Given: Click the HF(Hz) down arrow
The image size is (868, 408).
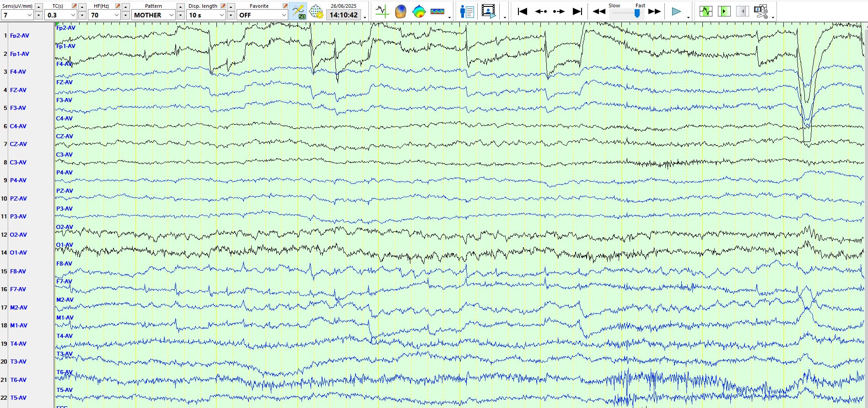Looking at the screenshot, I should coord(126,16).
